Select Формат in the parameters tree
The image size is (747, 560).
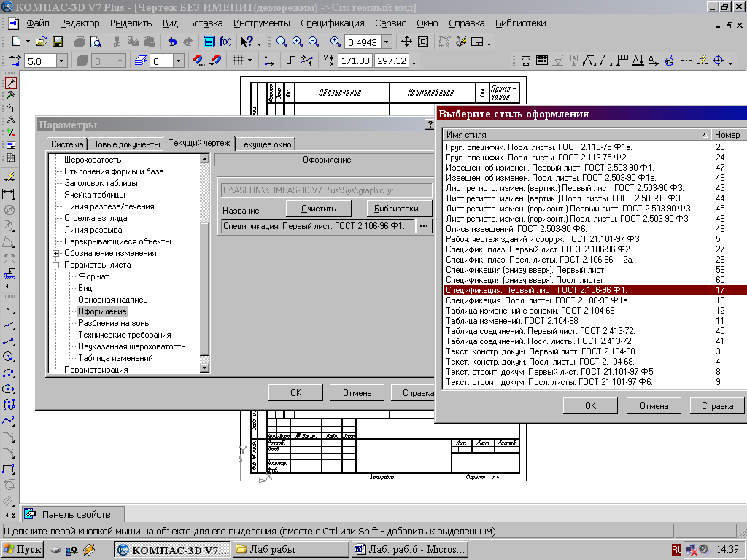93,276
